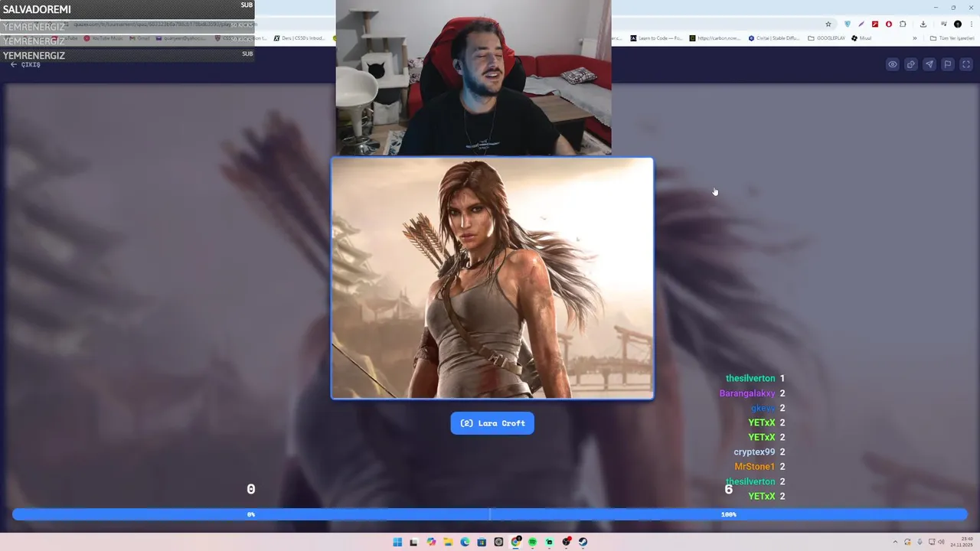
Task: Click the red Opera-style extension icon
Action: (889, 24)
